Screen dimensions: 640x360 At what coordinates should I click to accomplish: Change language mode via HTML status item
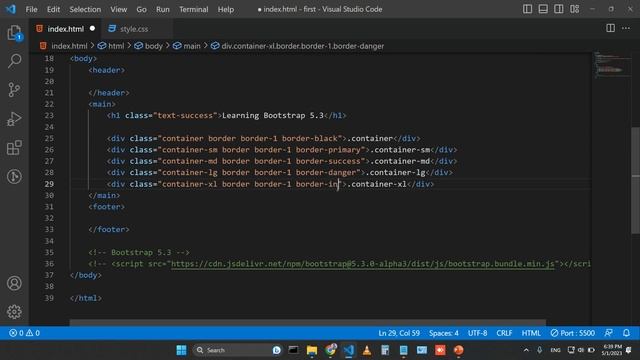tap(531, 333)
